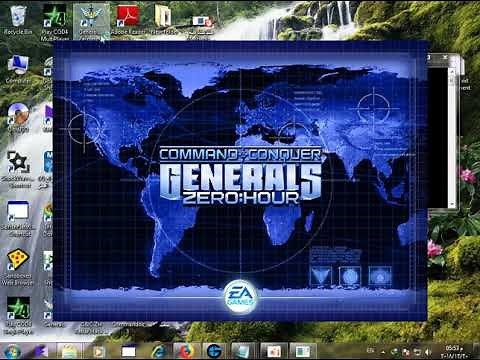
Task: Open the volume speaker tray icon
Action: pos(429,352)
